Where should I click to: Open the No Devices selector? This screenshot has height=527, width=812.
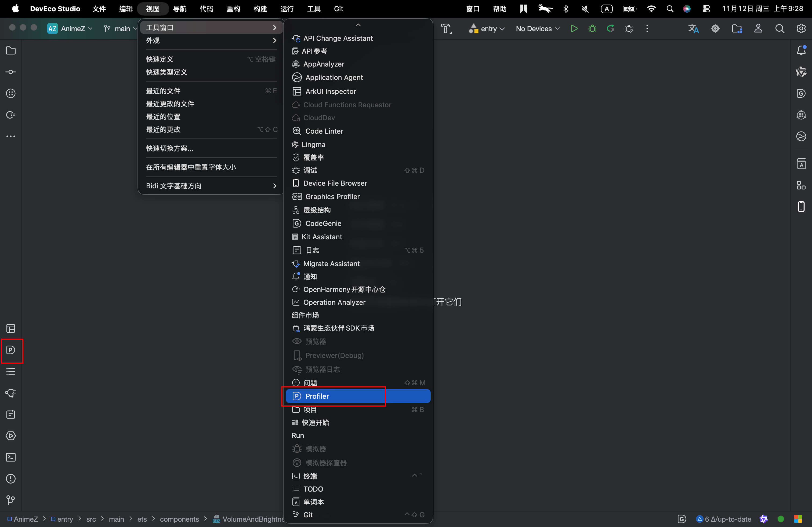coord(537,29)
